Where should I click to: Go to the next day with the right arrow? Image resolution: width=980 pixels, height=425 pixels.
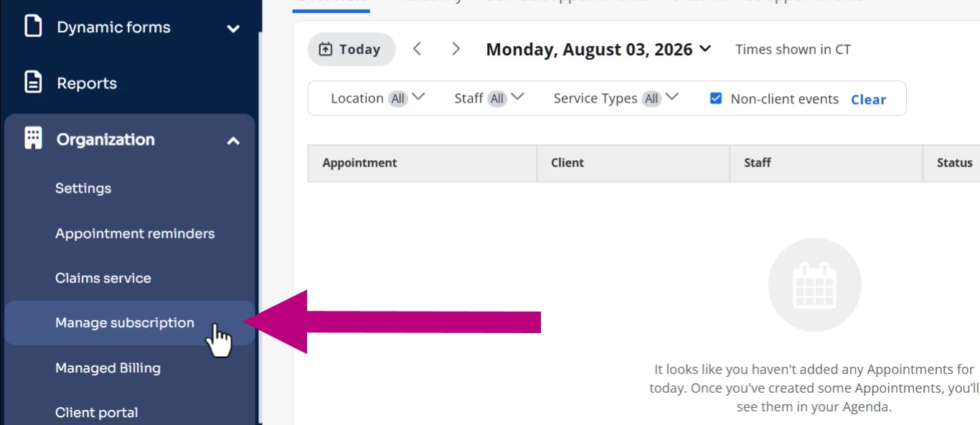456,49
